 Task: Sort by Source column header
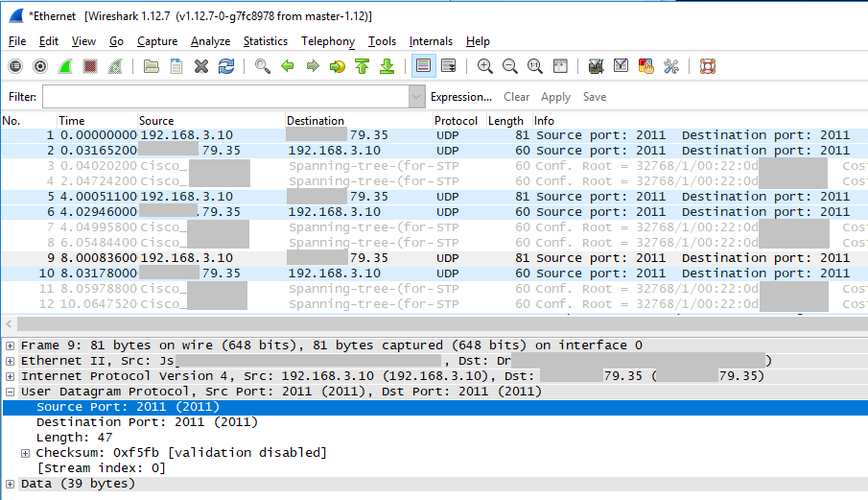[x=211, y=121]
